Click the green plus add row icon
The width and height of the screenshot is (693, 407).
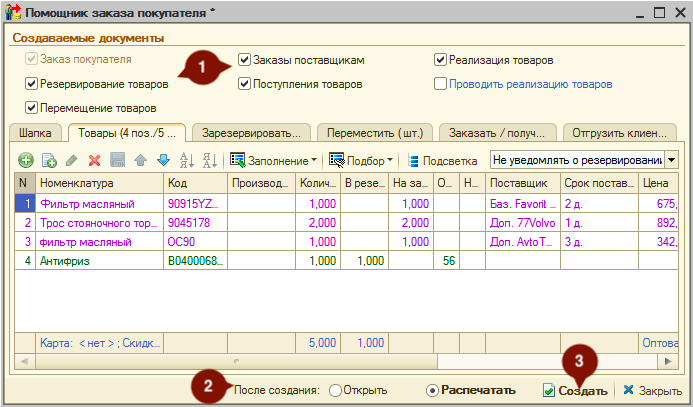click(26, 160)
